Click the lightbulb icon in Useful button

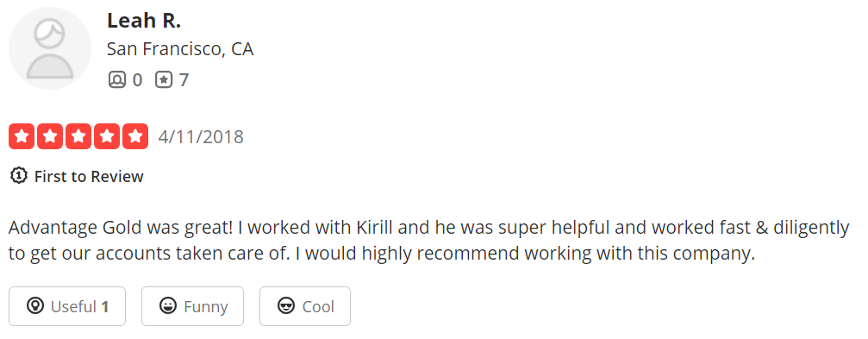(34, 305)
